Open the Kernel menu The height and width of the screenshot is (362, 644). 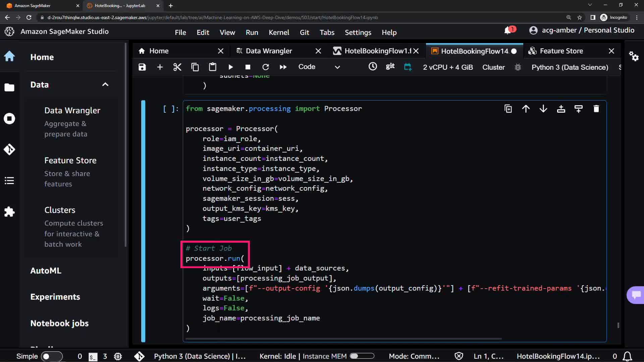coord(278,33)
